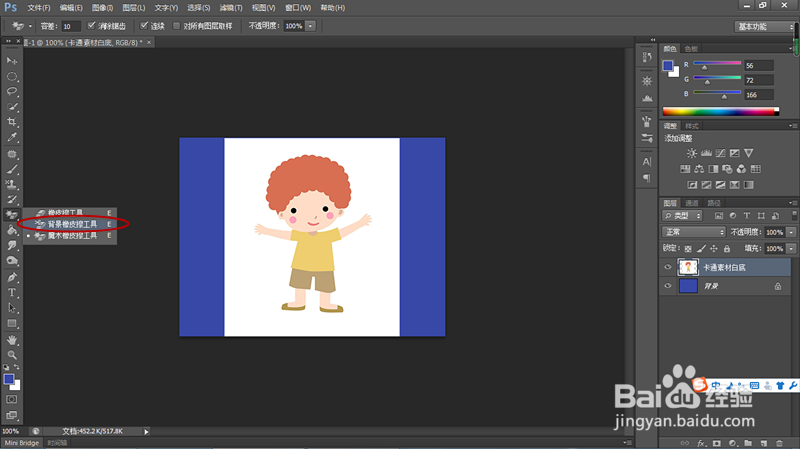The width and height of the screenshot is (800, 449).
Task: Add Levels adjustment
Action: click(x=706, y=153)
